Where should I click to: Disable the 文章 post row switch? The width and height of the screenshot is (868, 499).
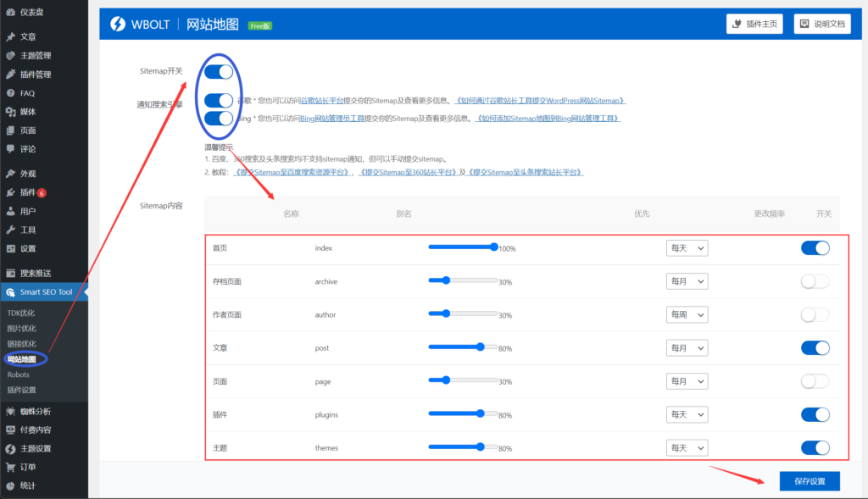click(x=815, y=347)
